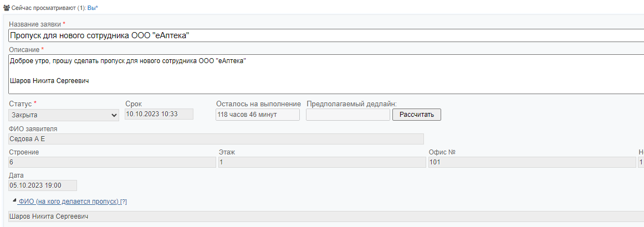Viewport: 644px width, 227px height.
Task: Click the "Строение" label
Action: coord(24,152)
